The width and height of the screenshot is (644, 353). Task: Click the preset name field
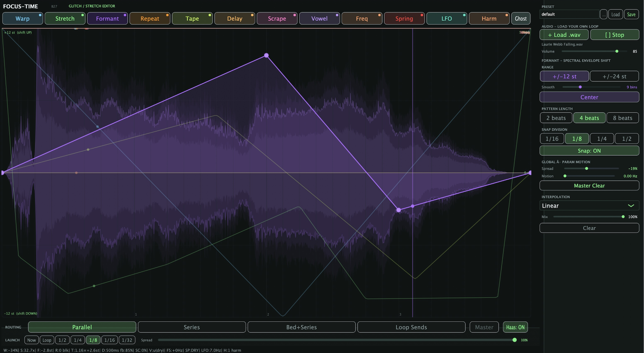[x=569, y=14]
